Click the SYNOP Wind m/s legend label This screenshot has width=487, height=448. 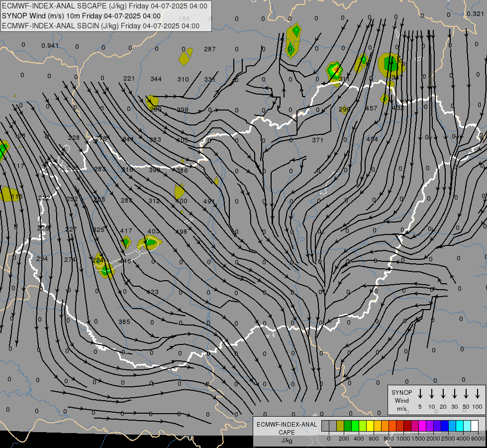401,400
